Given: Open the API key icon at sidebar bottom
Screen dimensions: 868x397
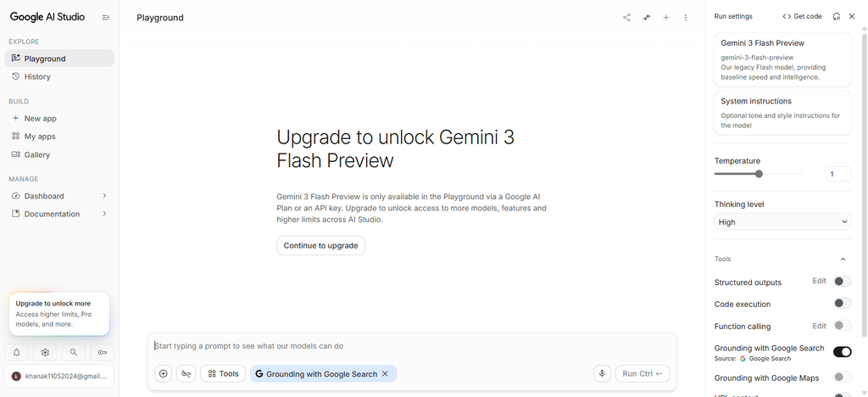Looking at the screenshot, I should (x=103, y=352).
